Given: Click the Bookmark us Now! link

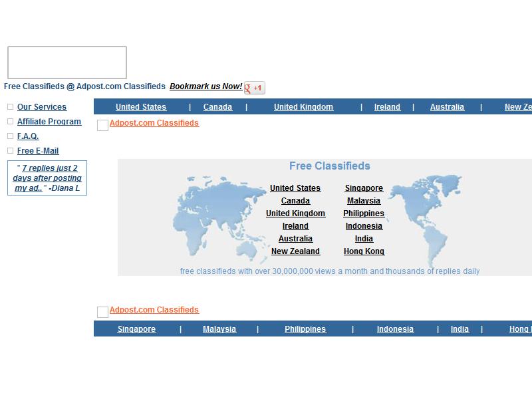Looking at the screenshot, I should click(206, 86).
